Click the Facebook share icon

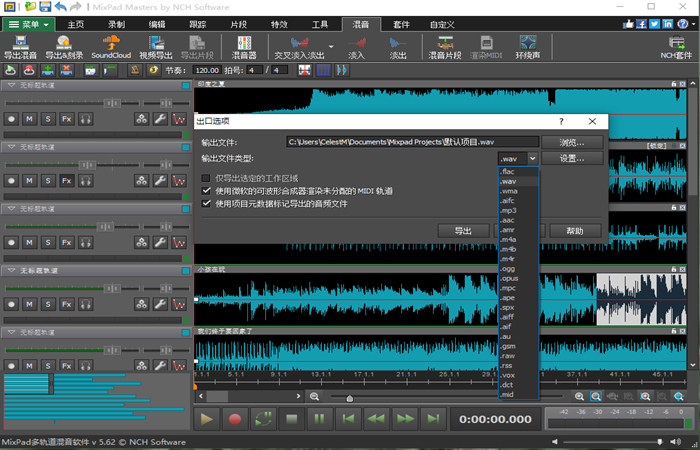pos(642,24)
